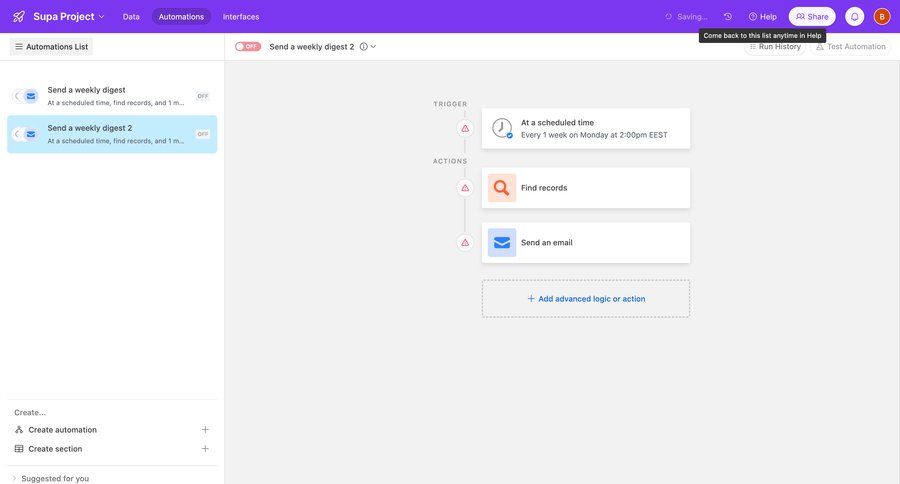
Task: Open the Interfaces tab
Action: pos(240,17)
